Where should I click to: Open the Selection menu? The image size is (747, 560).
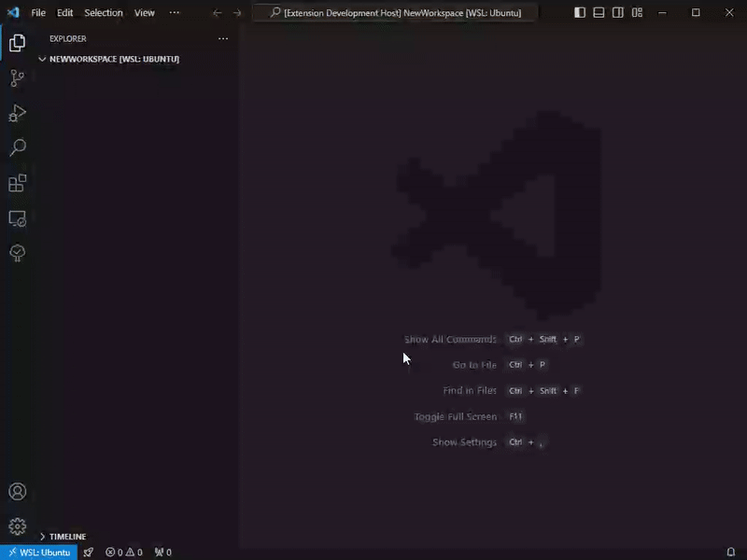104,13
